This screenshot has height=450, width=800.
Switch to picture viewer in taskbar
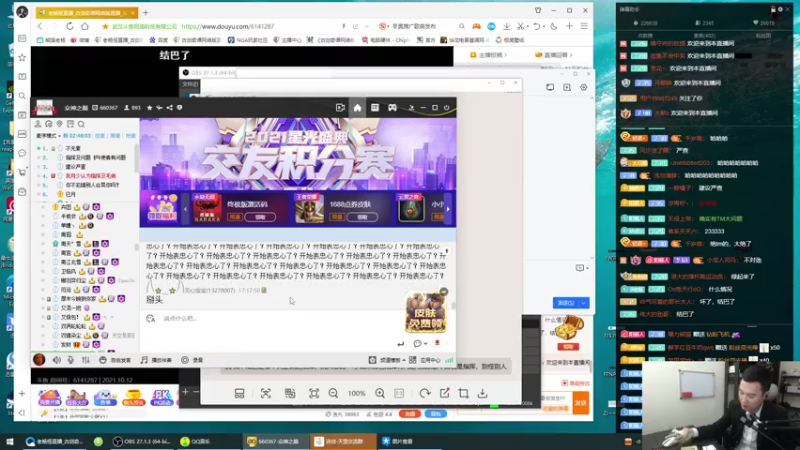click(398, 441)
